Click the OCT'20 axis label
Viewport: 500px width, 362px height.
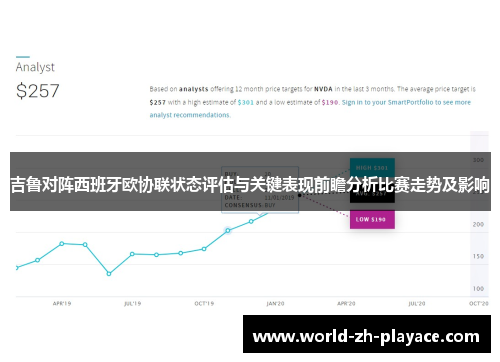tap(479, 303)
